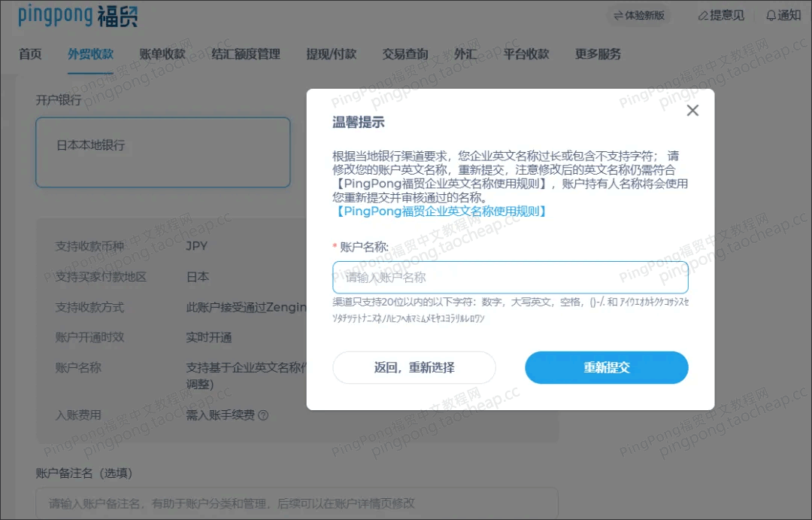Go to 交易查询 tab

coord(405,54)
